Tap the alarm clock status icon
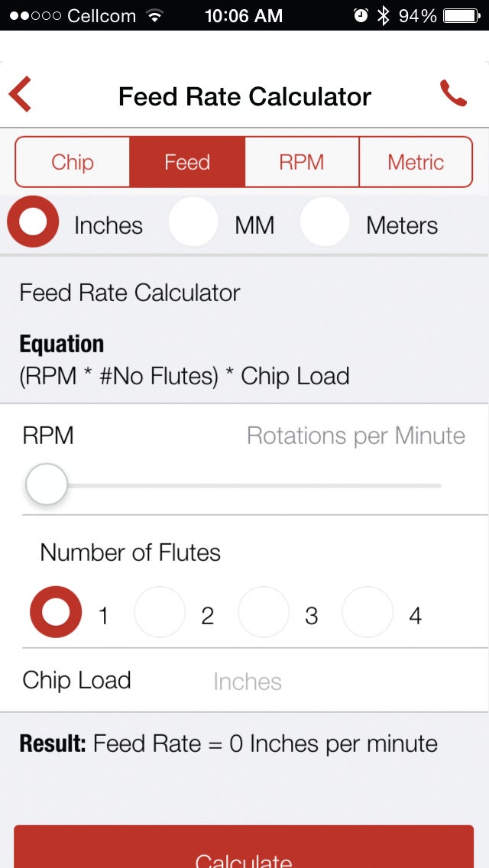 [x=361, y=15]
